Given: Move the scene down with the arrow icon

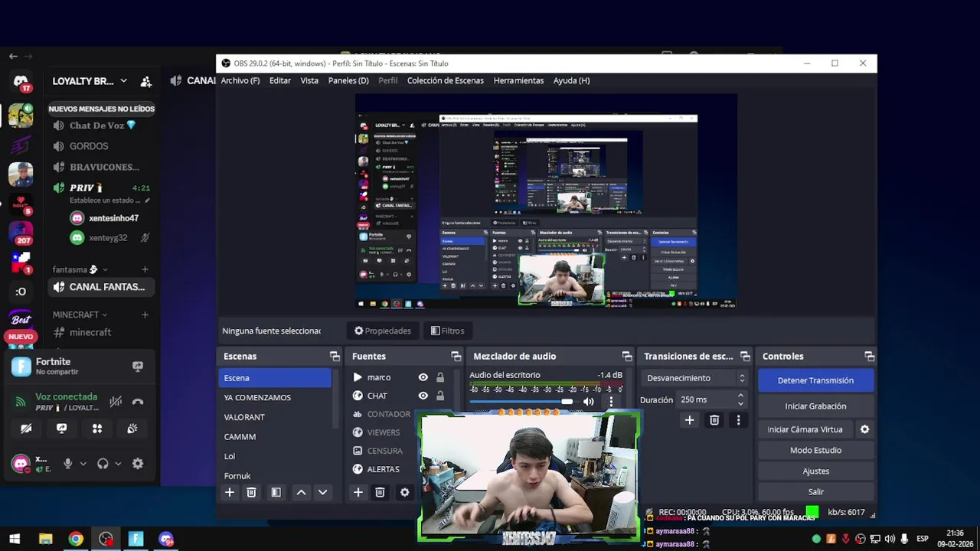Looking at the screenshot, I should [x=322, y=493].
